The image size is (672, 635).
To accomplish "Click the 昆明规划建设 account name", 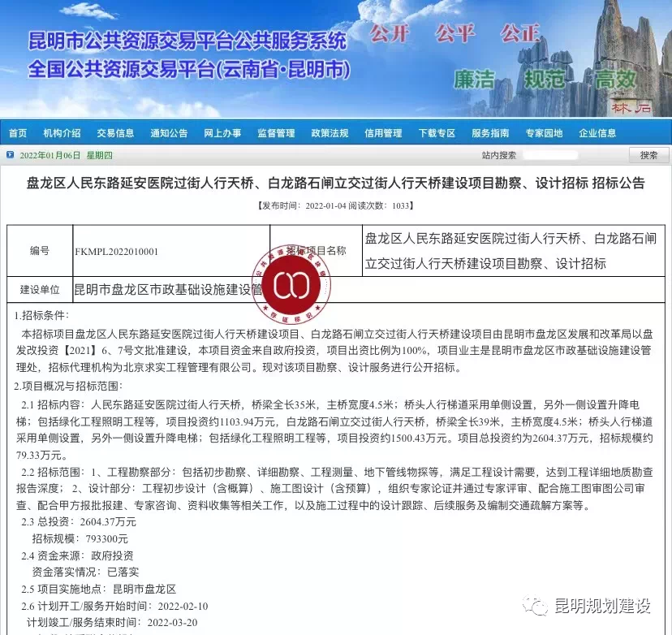I will 603,606.
